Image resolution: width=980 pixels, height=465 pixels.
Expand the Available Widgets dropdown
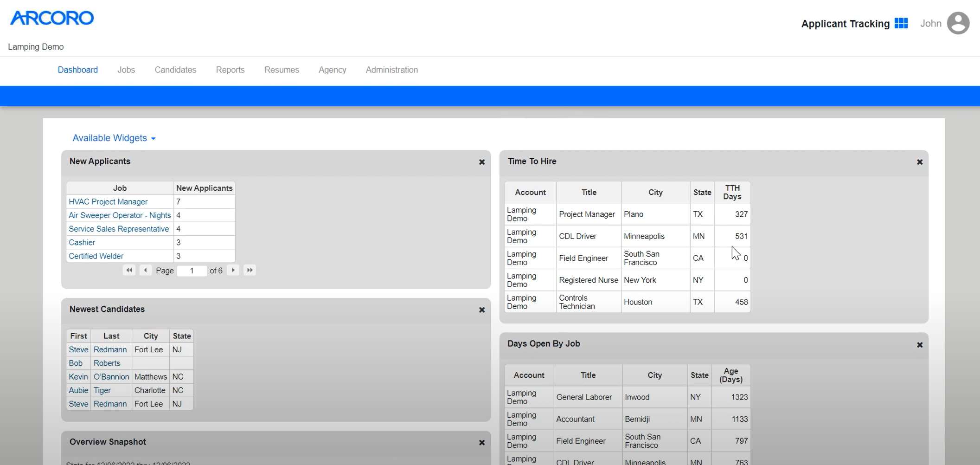114,138
